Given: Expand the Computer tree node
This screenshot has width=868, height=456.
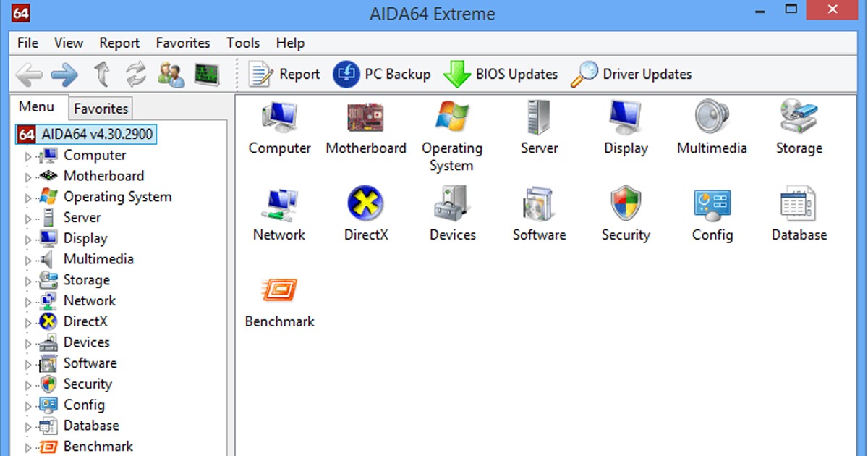Looking at the screenshot, I should click(x=29, y=156).
